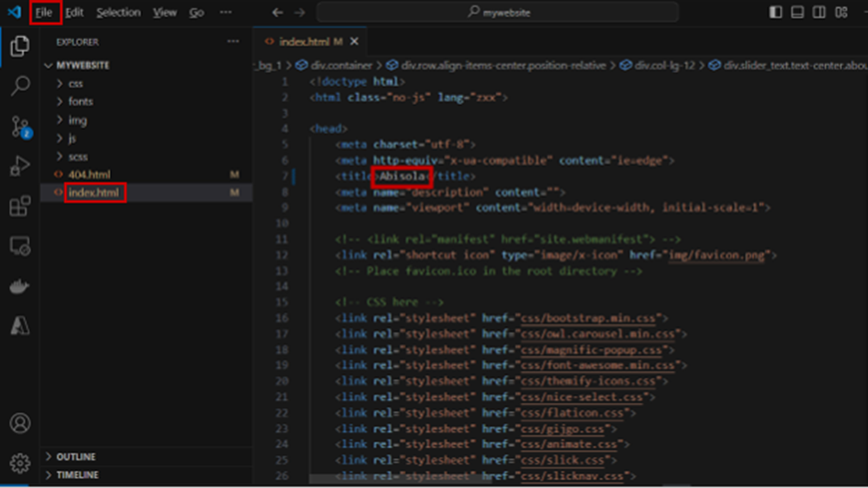The image size is (868, 488).
Task: Open the Extensions view icon
Action: click(20, 207)
